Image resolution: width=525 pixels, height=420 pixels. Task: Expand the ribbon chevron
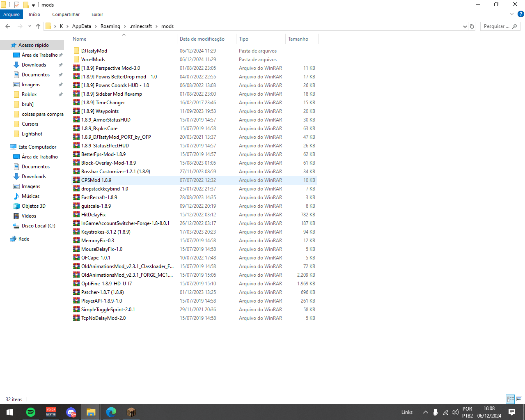511,14
